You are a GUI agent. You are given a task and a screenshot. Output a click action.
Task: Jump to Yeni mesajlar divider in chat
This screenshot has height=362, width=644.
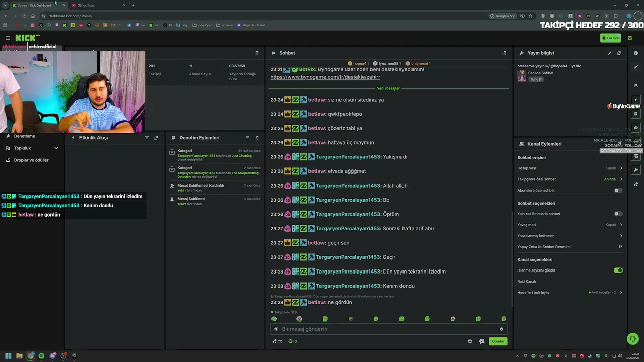click(388, 88)
